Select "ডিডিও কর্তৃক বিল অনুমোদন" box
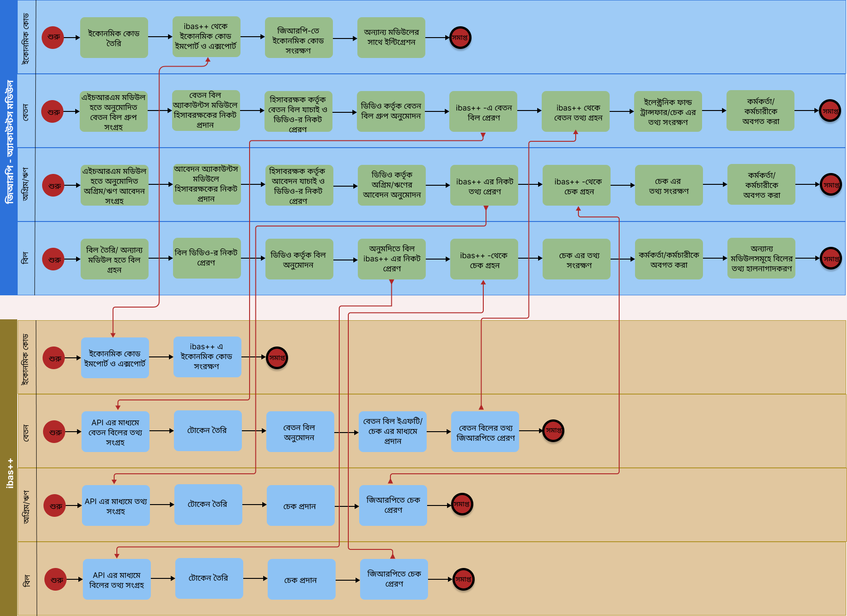The image size is (847, 616). 299,259
